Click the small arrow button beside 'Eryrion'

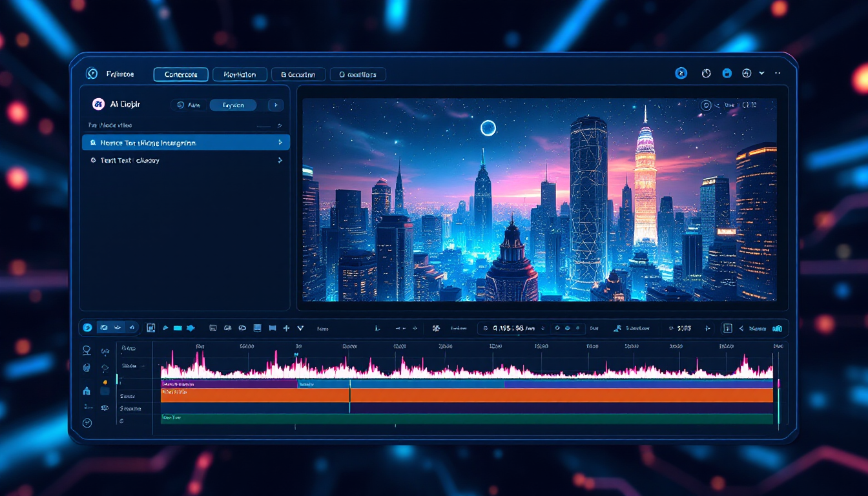click(x=276, y=105)
